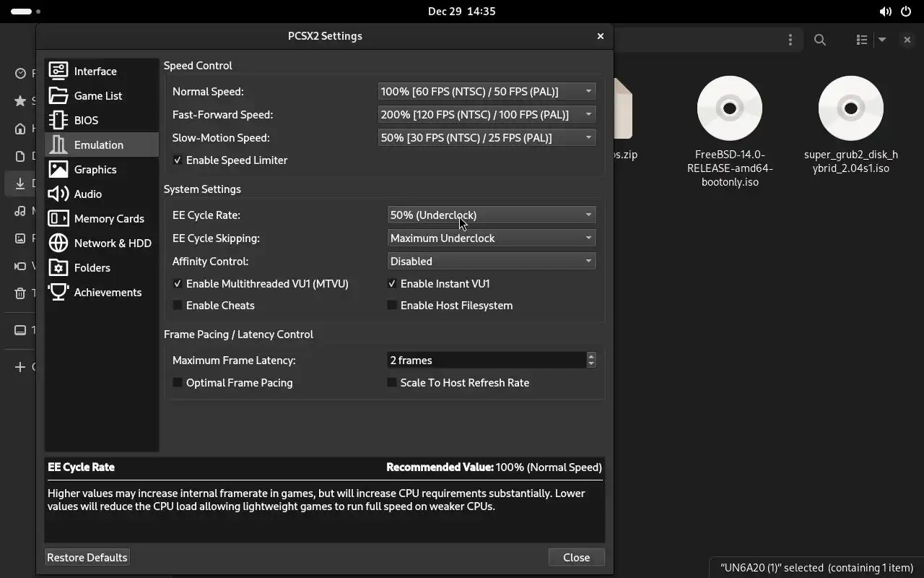
Task: Click the Graphics picture icon
Action: [58, 169]
